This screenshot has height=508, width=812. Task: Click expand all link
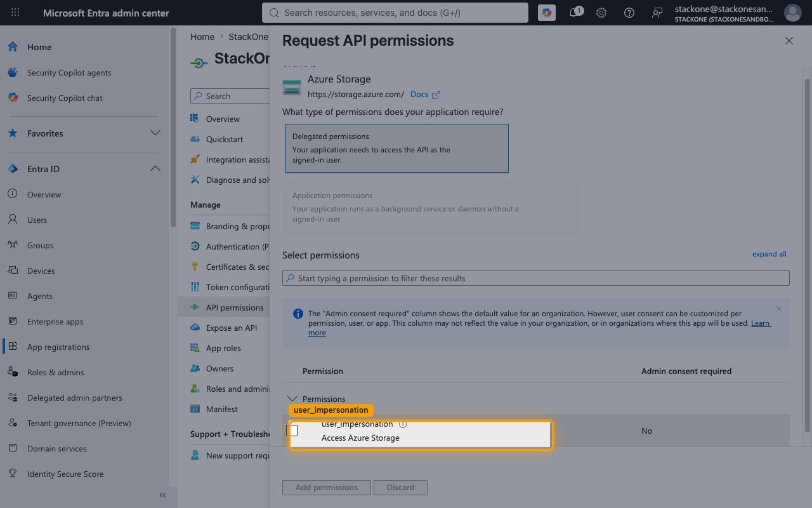pyautogui.click(x=769, y=254)
